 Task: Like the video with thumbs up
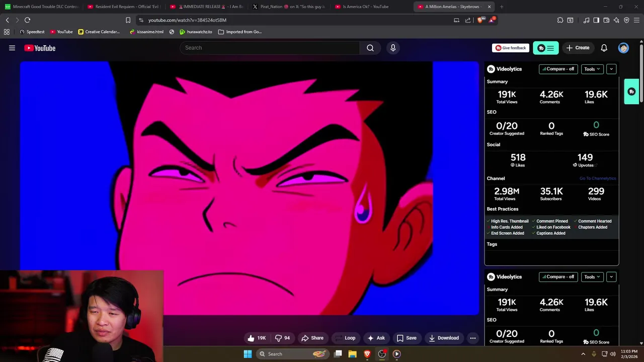pos(257,338)
